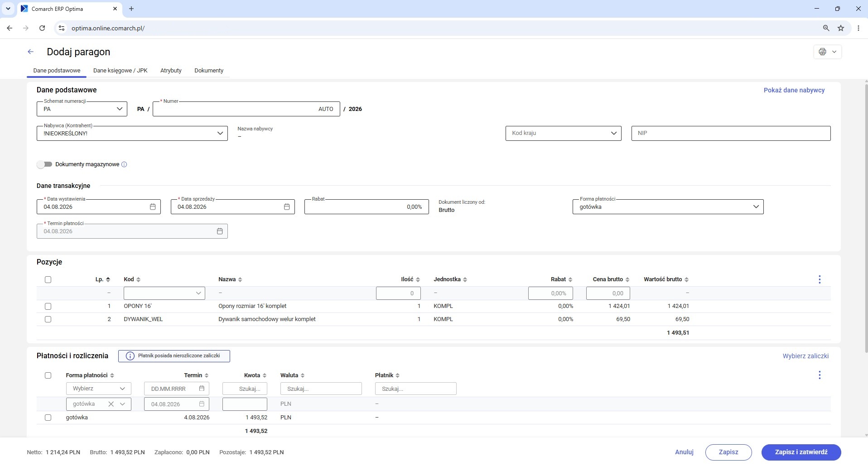Open calendar in Termin filter DD.MM.RRRR
The image size is (868, 466).
pos(202,389)
